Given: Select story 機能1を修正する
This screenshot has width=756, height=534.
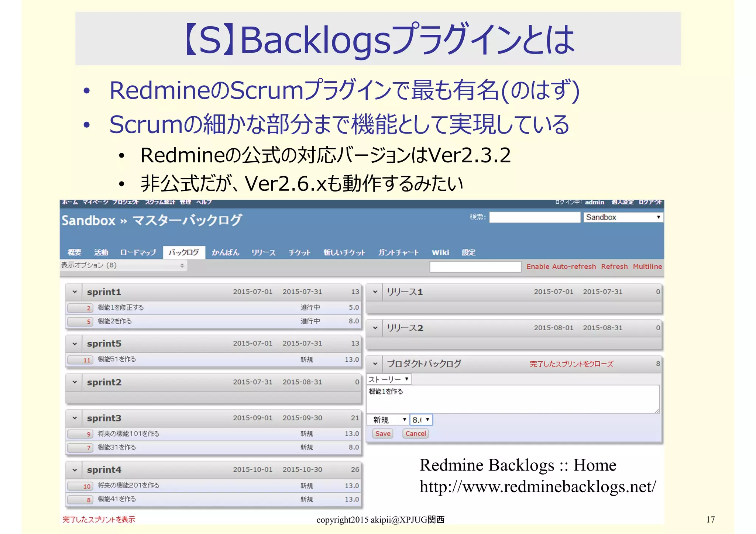Looking at the screenshot, I should 120,307.
